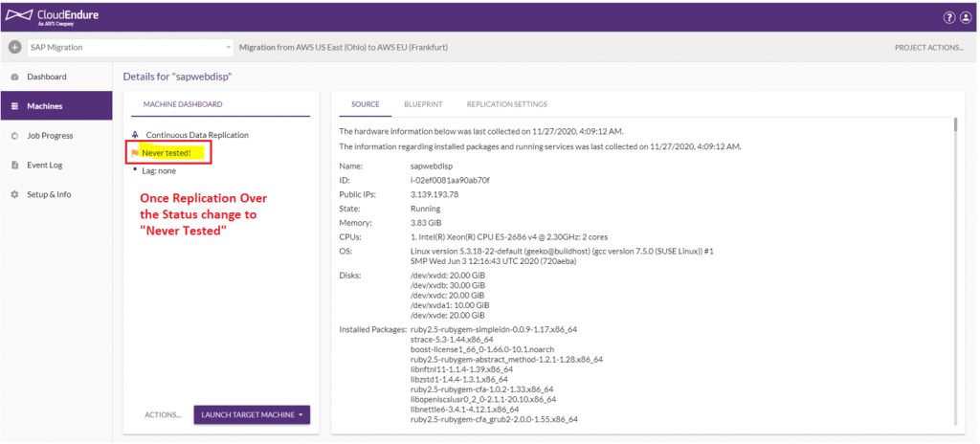The width and height of the screenshot is (980, 444).
Task: Click the source details vertical scrollbar
Action: [x=954, y=125]
